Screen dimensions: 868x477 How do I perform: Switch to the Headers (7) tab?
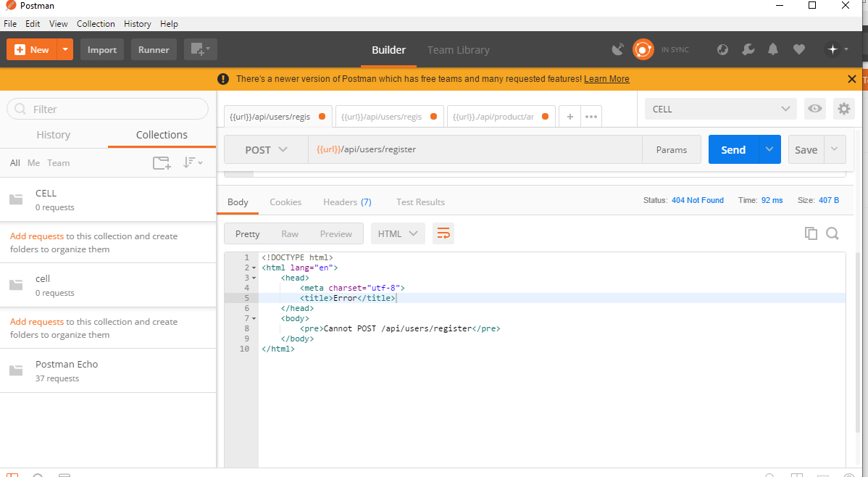tap(347, 202)
